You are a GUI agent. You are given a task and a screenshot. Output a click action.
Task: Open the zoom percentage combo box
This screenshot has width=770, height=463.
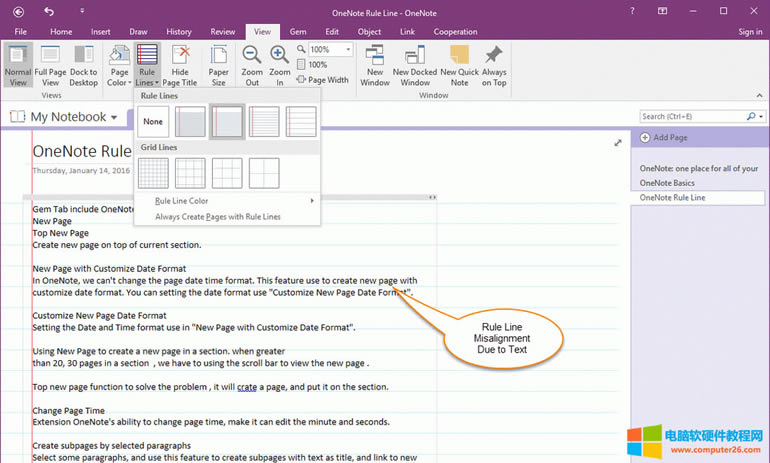(x=329, y=49)
